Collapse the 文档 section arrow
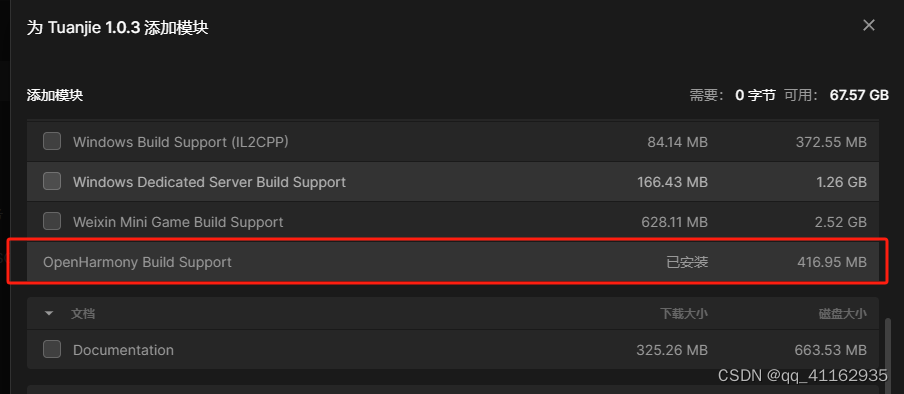The image size is (904, 394). click(x=49, y=314)
